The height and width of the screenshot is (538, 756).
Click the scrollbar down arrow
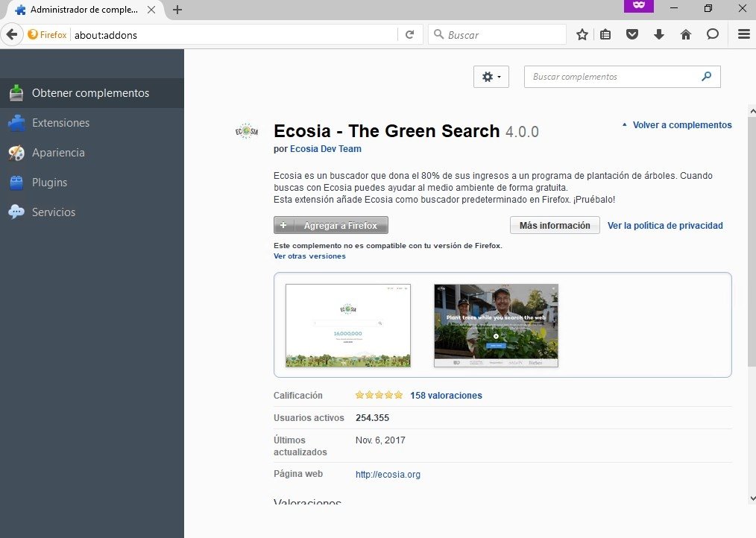752,499
